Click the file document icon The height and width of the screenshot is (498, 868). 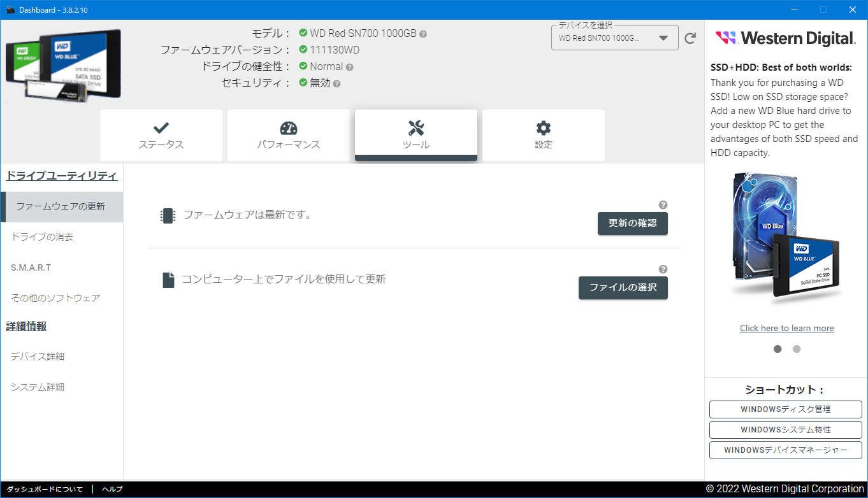(168, 280)
